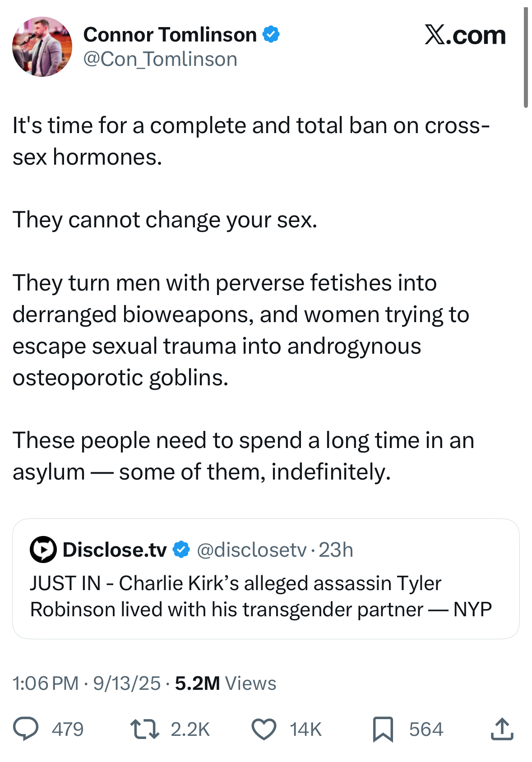Tap the 5.2M Views count

click(225, 683)
